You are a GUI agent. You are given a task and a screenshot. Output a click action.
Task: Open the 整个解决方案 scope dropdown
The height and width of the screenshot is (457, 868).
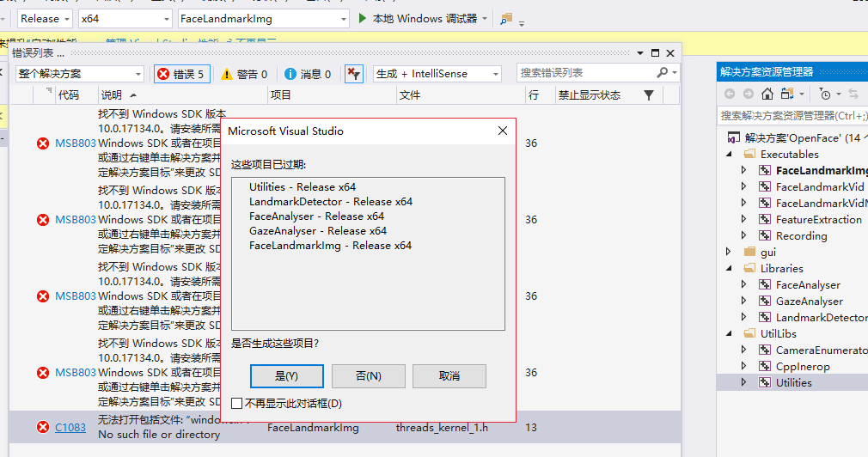[80, 74]
